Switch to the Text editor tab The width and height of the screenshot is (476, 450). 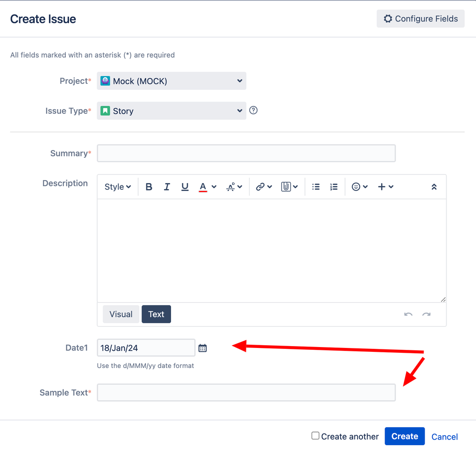pos(156,314)
